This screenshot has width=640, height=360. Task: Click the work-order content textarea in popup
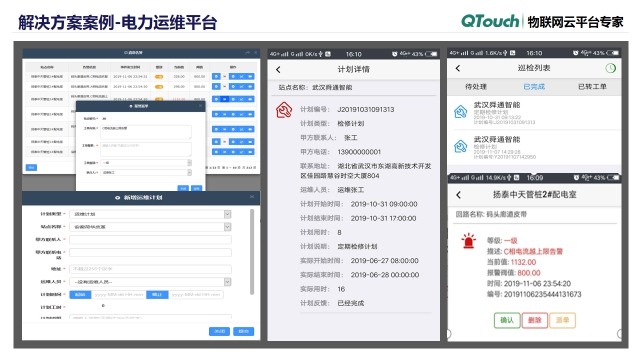146,132
